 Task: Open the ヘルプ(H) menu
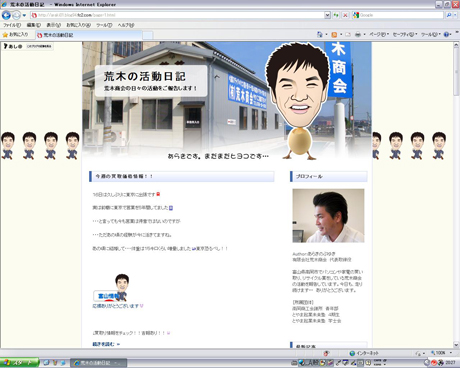(126, 25)
